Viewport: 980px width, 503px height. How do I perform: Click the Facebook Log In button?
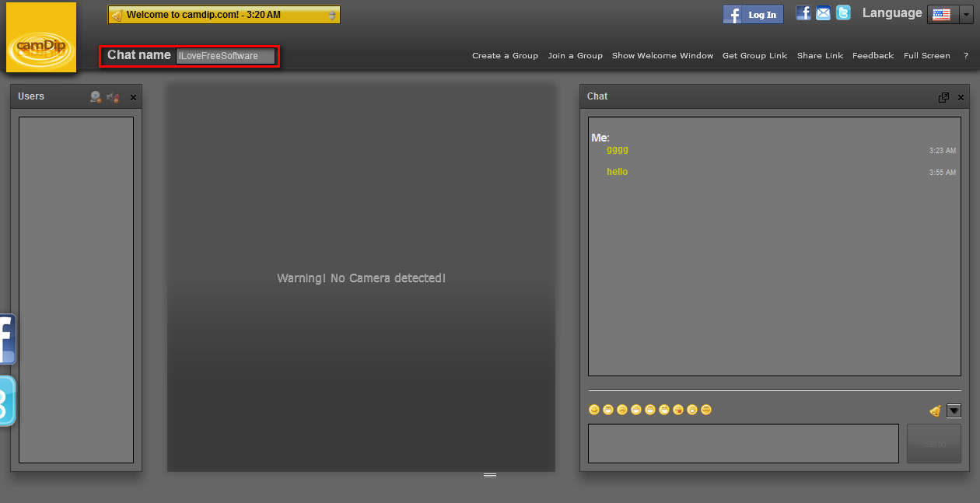pos(753,15)
